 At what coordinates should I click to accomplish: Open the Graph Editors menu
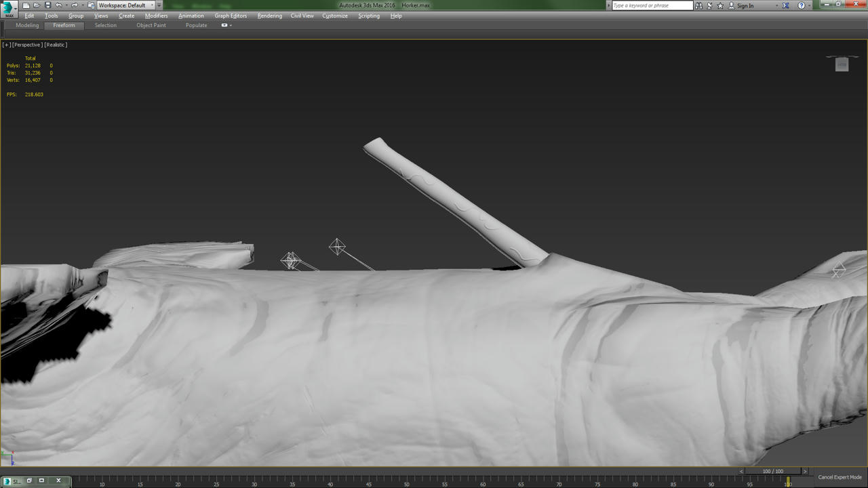pyautogui.click(x=231, y=16)
